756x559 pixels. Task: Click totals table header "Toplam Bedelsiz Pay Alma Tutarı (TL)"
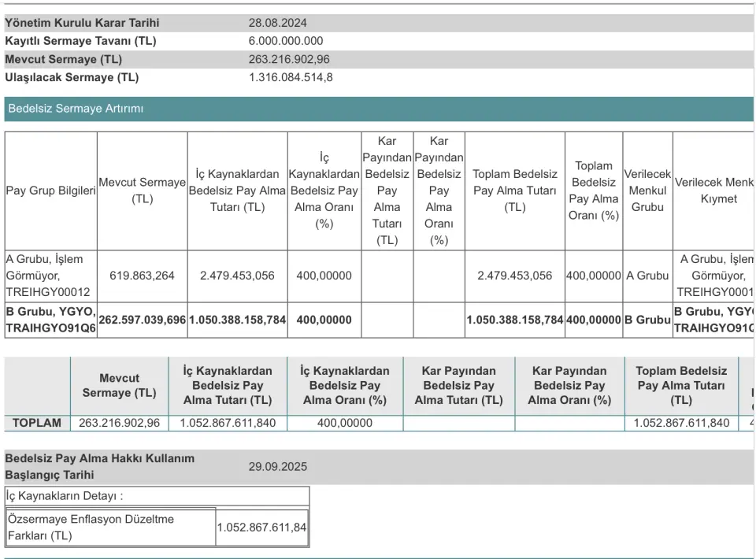tap(681, 386)
